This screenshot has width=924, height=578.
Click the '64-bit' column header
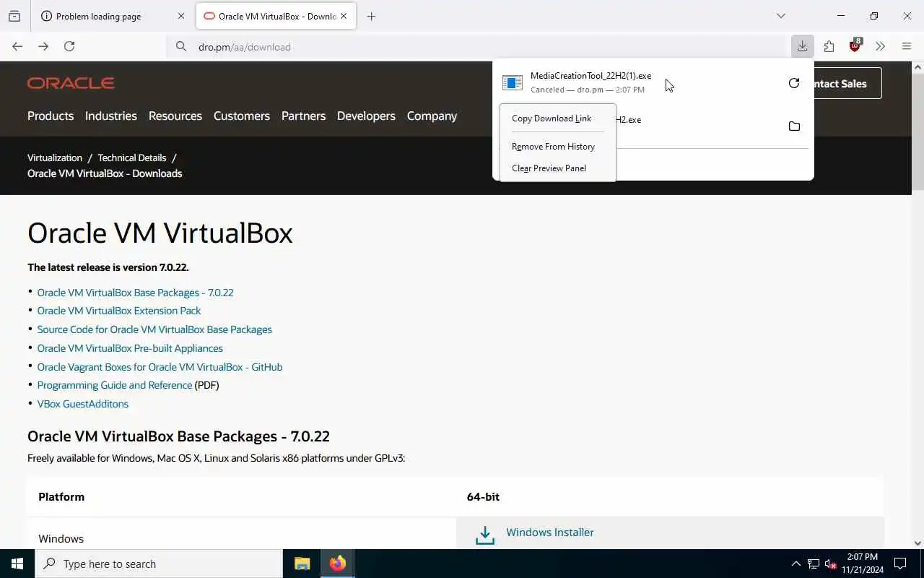[483, 497]
